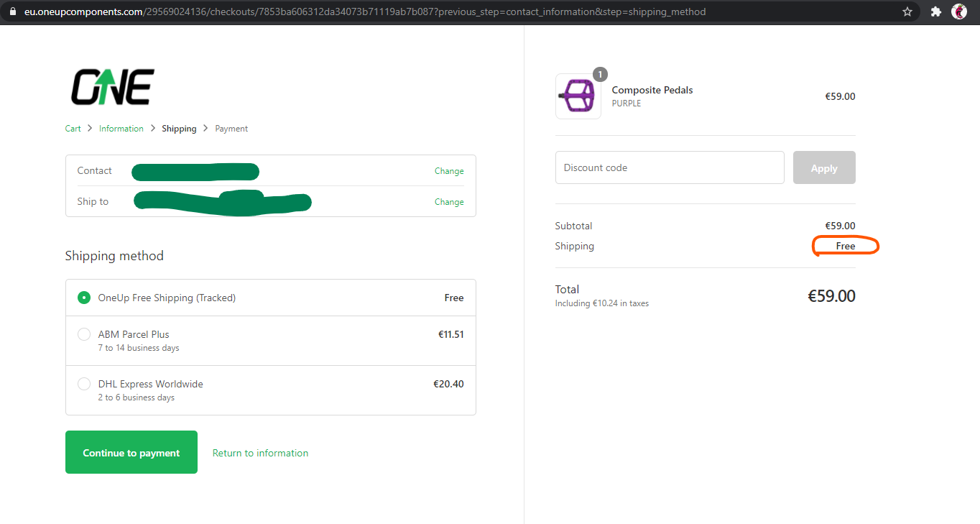Change the Ship to address
This screenshot has width=980, height=524.
click(x=449, y=202)
